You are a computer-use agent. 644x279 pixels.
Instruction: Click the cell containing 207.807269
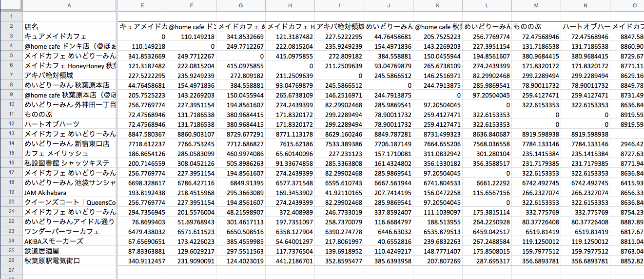click(437, 260)
